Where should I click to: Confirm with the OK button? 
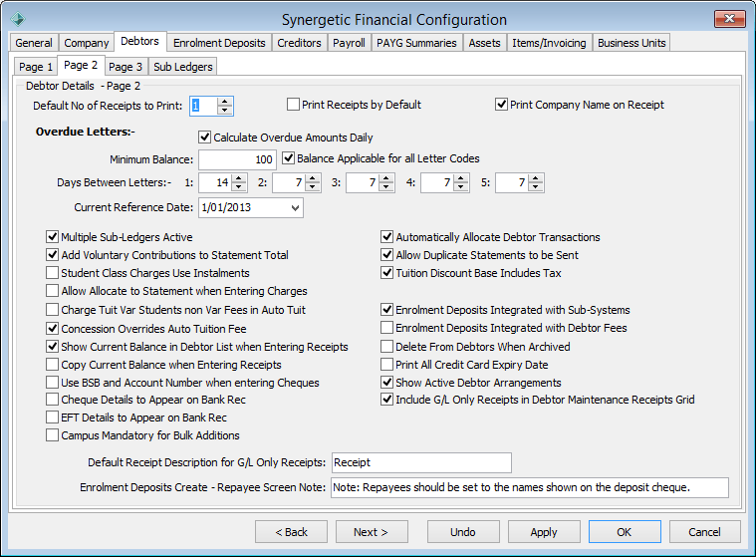click(625, 531)
